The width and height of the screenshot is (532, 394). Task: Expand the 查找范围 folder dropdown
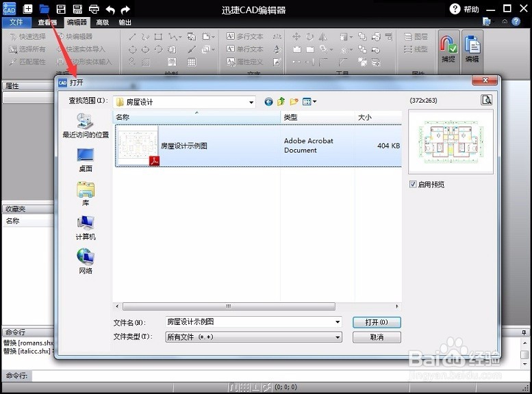251,102
